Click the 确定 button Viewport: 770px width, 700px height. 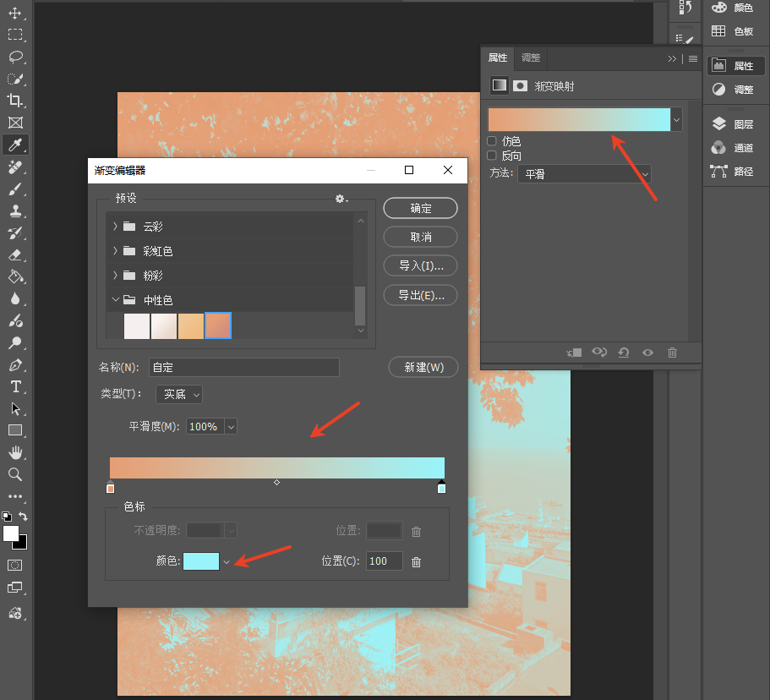coord(420,208)
